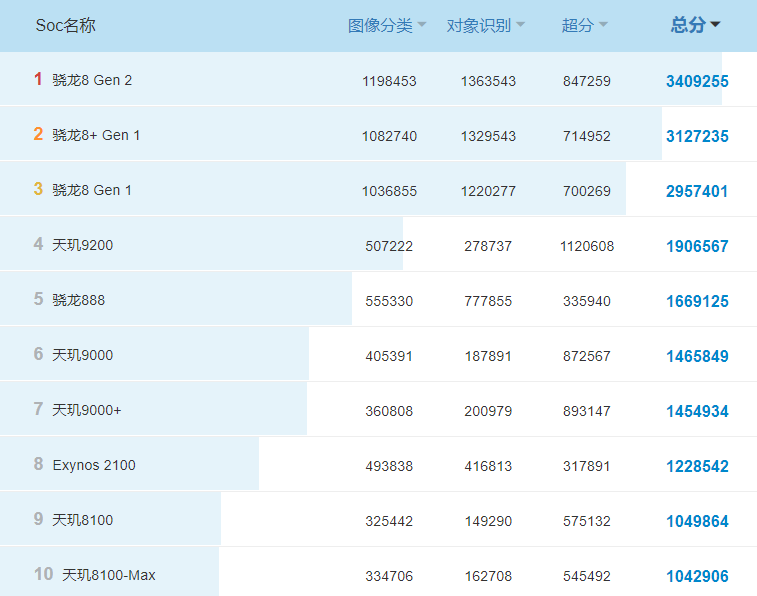757x596 pixels.
Task: Click image classification value 1198453
Action: pos(389,81)
